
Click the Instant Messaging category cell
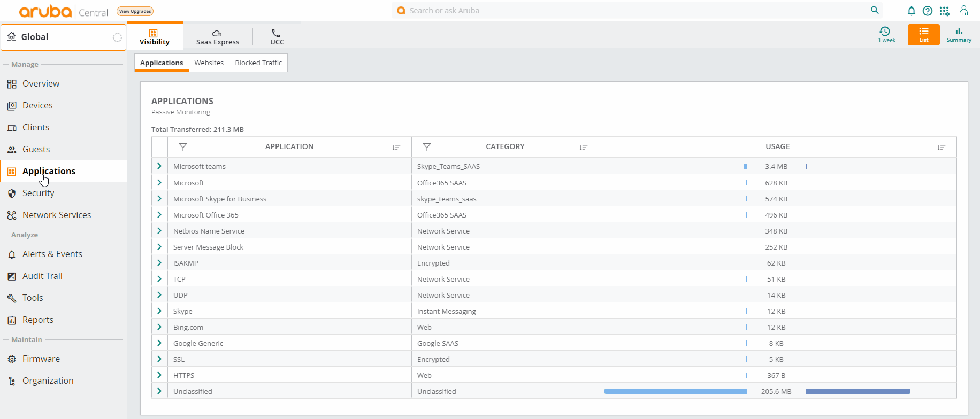tap(505, 311)
